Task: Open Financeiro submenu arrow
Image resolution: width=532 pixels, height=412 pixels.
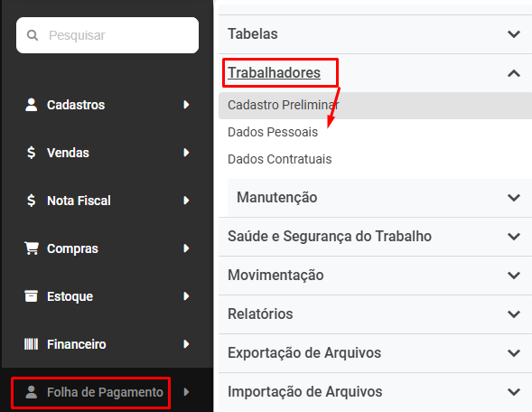Action: 186,344
